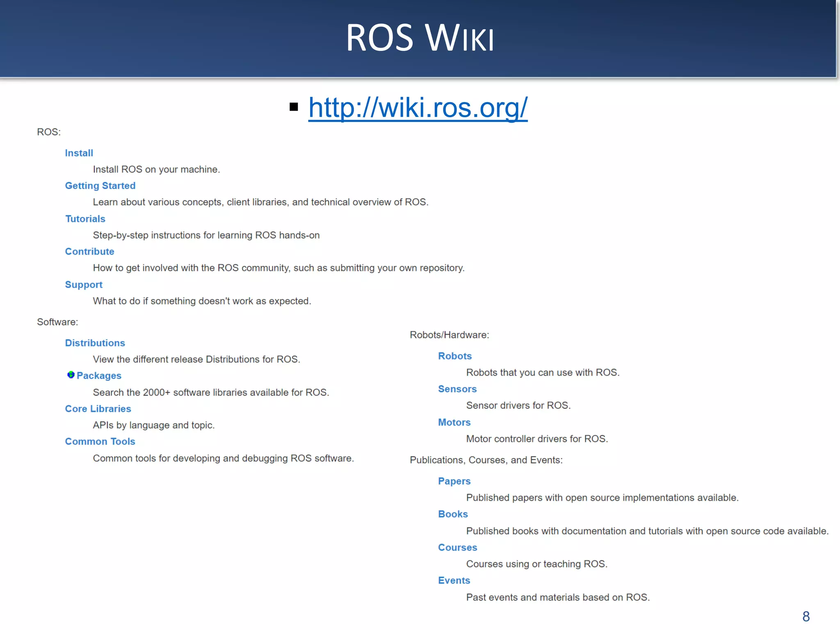Image resolution: width=840 pixels, height=630 pixels.
Task: Click the 'Robots/Hardware:' section heading
Action: click(x=450, y=335)
